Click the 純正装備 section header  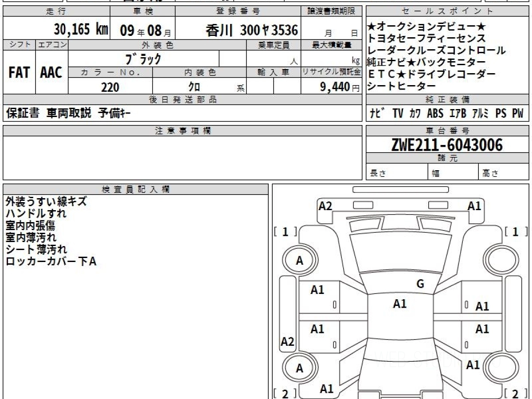[x=448, y=99]
